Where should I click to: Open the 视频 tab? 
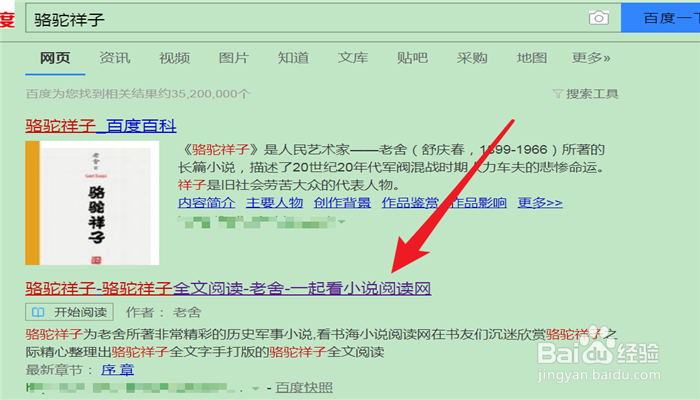[175, 58]
